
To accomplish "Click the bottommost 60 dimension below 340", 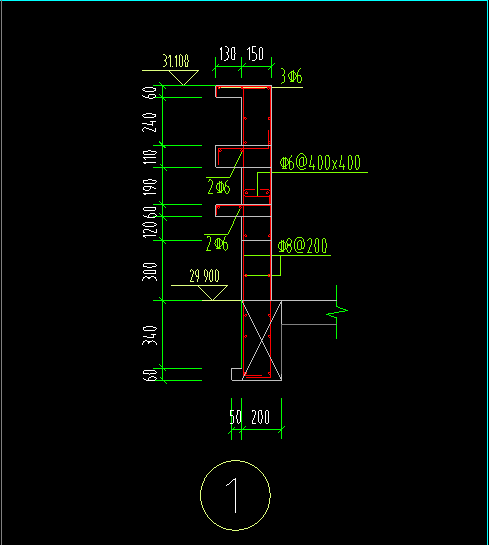I will pos(150,375).
